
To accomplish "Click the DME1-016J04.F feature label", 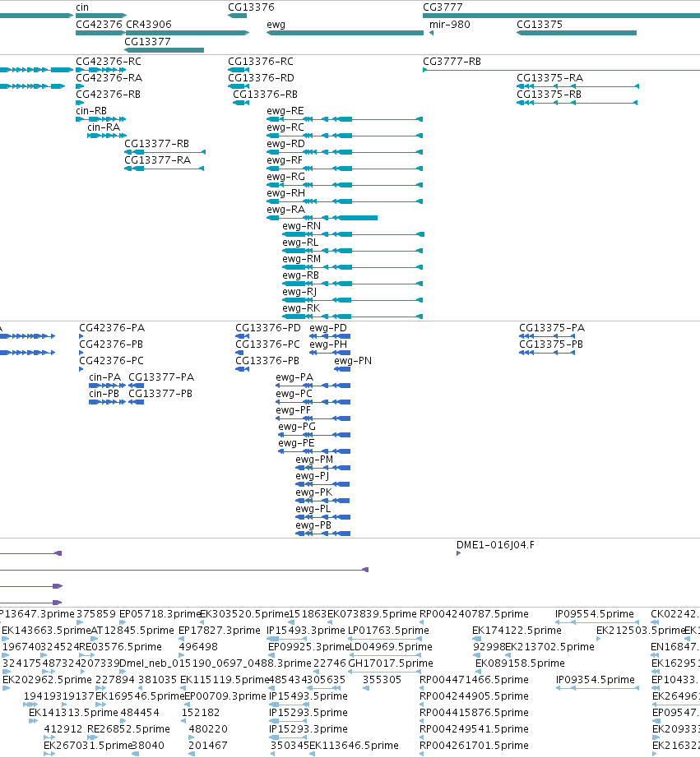I will tap(495, 545).
